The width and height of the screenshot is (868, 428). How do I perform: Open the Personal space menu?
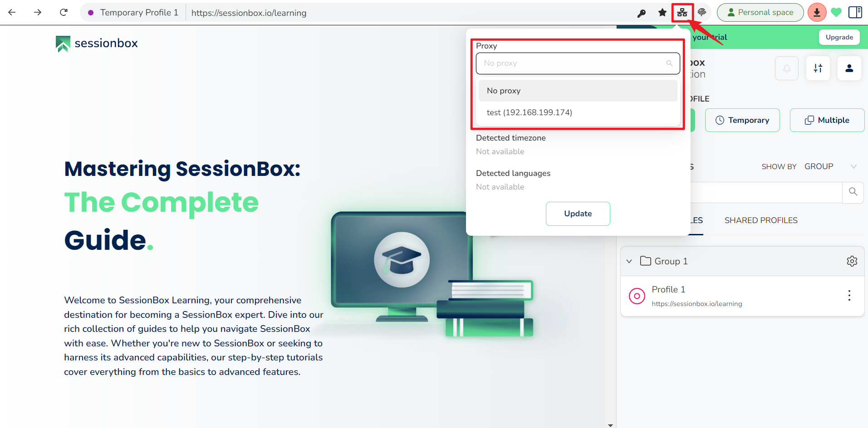[760, 12]
